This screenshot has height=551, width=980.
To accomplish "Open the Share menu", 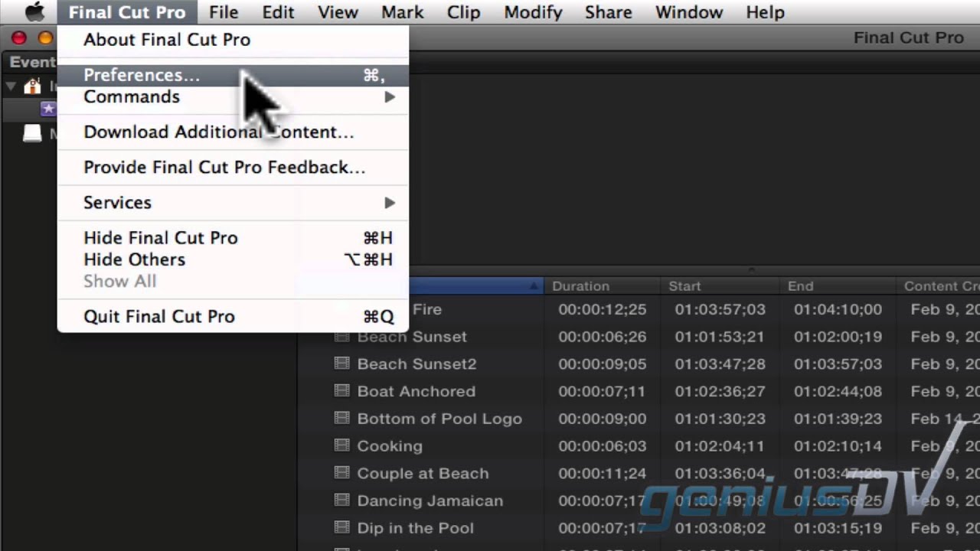I will tap(608, 12).
